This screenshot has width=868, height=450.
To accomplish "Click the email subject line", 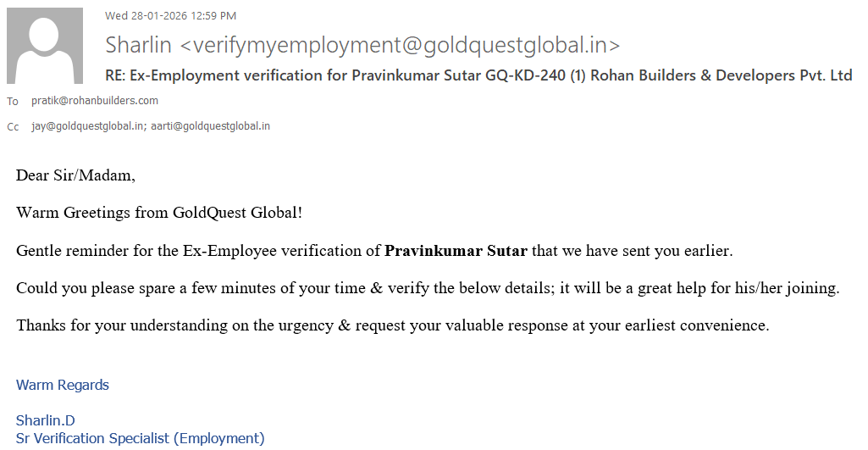I will [478, 75].
